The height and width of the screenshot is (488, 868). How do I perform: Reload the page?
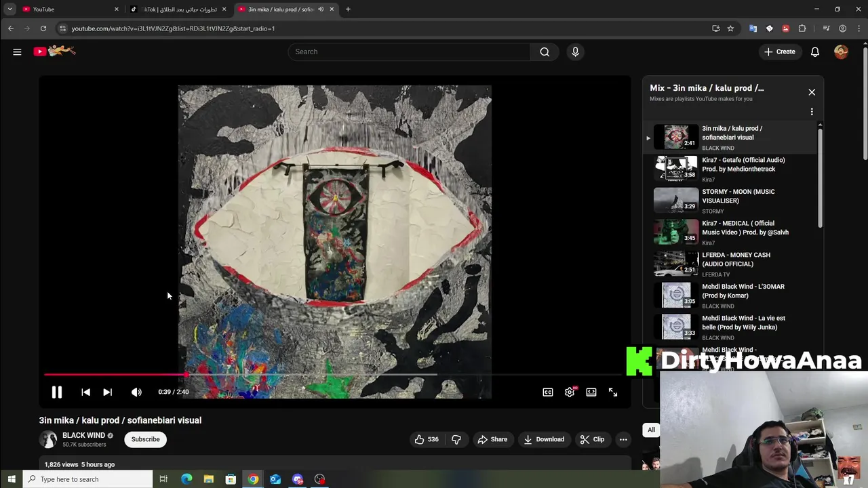click(x=43, y=28)
